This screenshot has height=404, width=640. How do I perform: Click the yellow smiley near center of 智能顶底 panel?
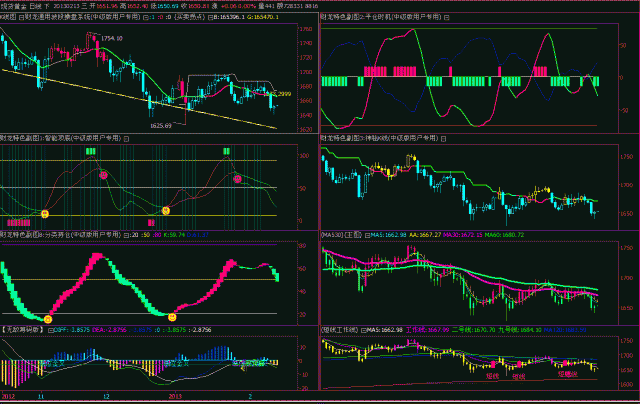coord(167,212)
